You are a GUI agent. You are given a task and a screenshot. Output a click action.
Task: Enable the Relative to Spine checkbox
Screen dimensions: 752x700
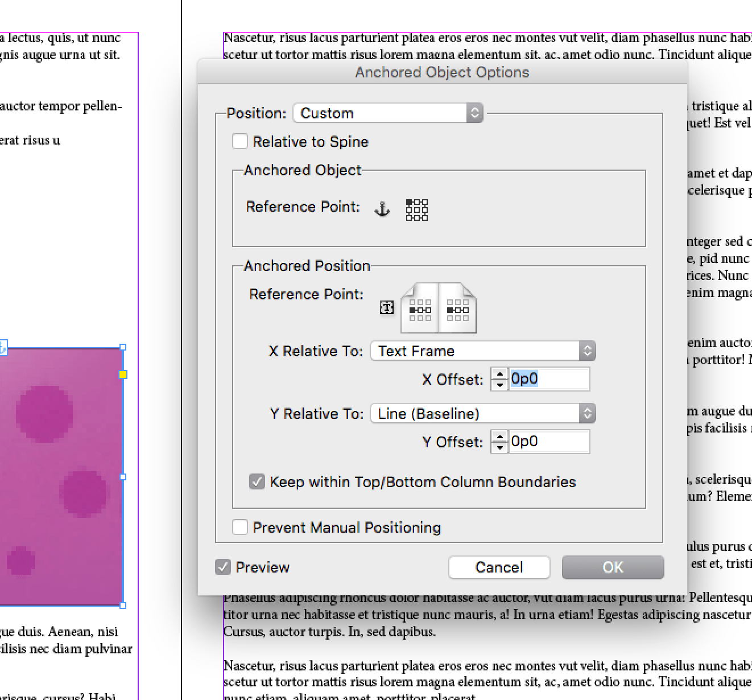239,141
